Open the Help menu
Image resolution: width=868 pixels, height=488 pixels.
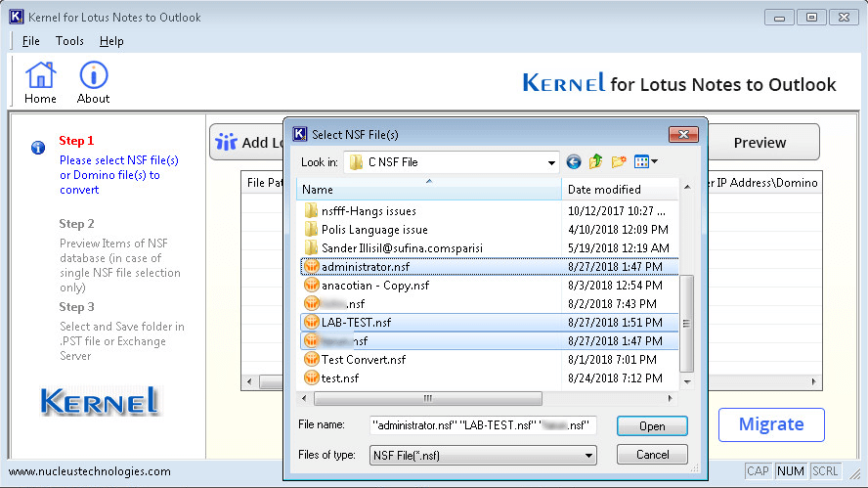click(111, 41)
